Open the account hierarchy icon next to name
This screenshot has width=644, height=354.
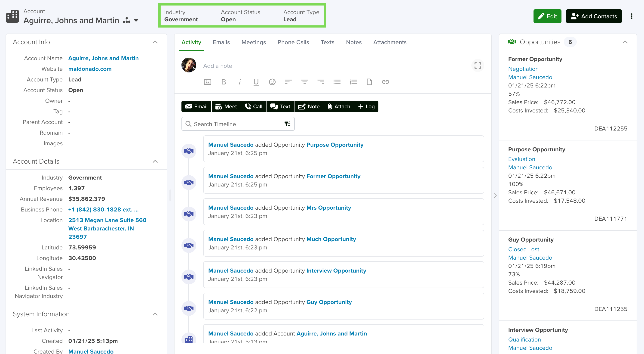pyautogui.click(x=127, y=20)
